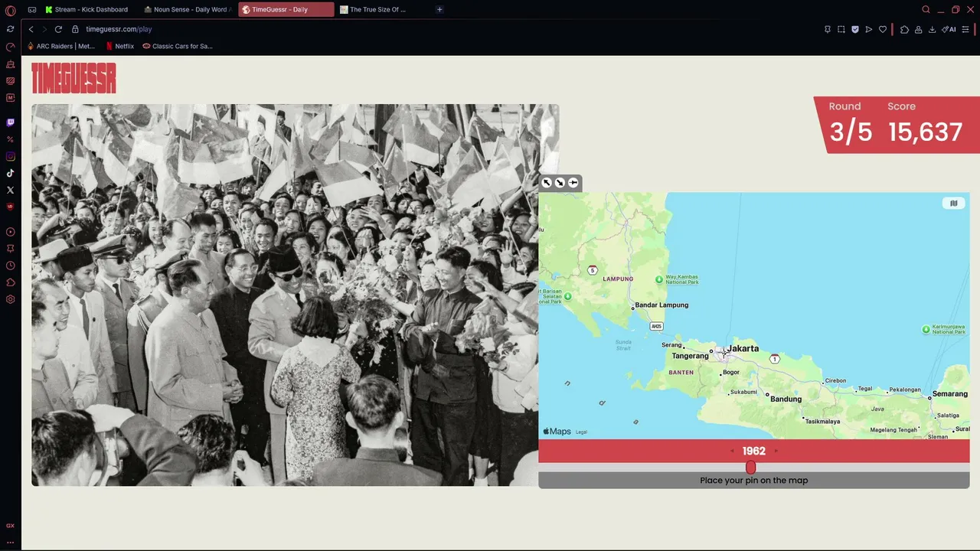980x551 pixels.
Task: Click the Place your pin on the map button
Action: click(754, 481)
